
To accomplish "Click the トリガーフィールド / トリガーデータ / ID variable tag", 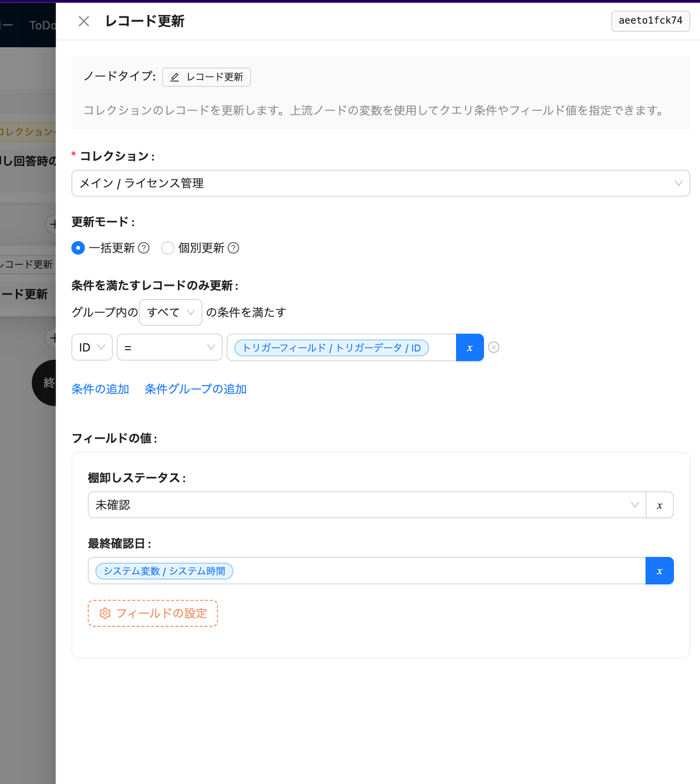I will pyautogui.click(x=332, y=348).
